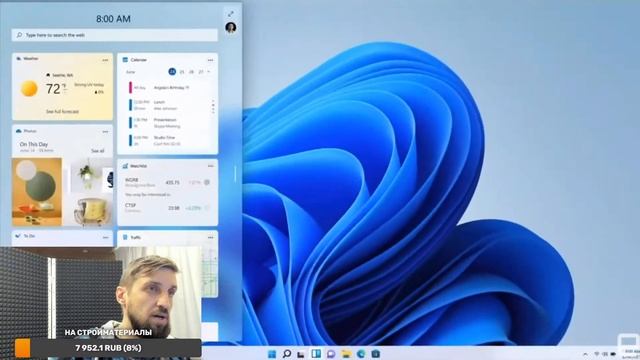
Task: Click the Photos widget cloud icon
Action: [x=18, y=131]
